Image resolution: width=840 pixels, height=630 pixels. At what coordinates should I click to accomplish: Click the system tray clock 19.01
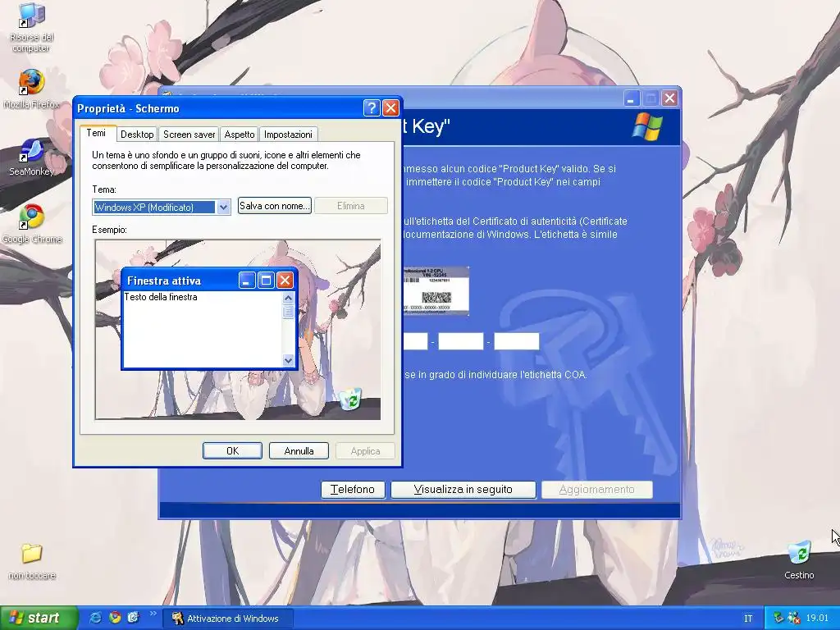pyautogui.click(x=817, y=619)
